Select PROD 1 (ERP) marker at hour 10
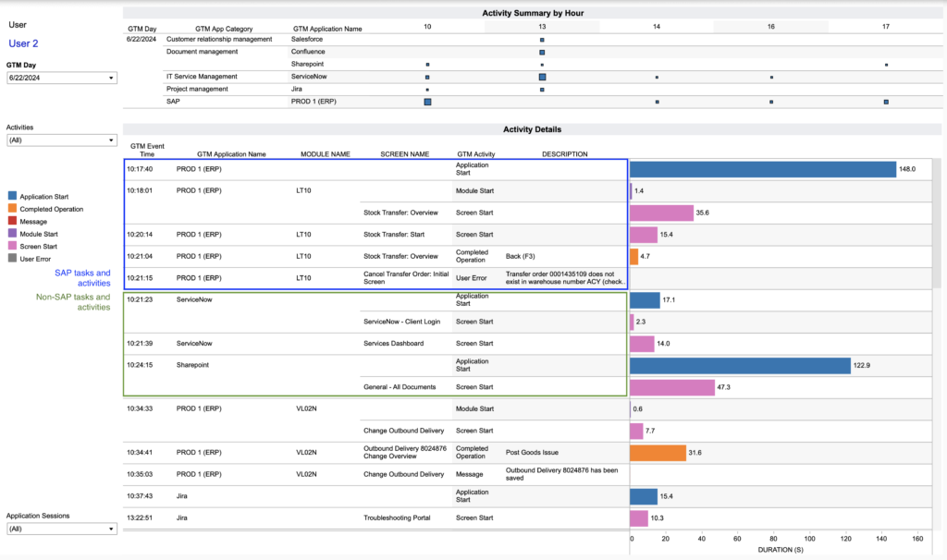The height and width of the screenshot is (560, 947). coord(427,102)
